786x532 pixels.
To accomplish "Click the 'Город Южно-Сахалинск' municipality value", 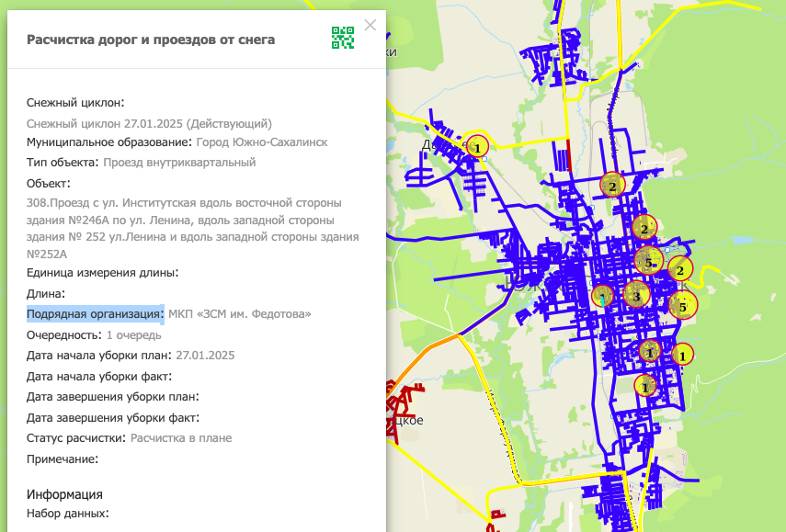I will (x=262, y=142).
